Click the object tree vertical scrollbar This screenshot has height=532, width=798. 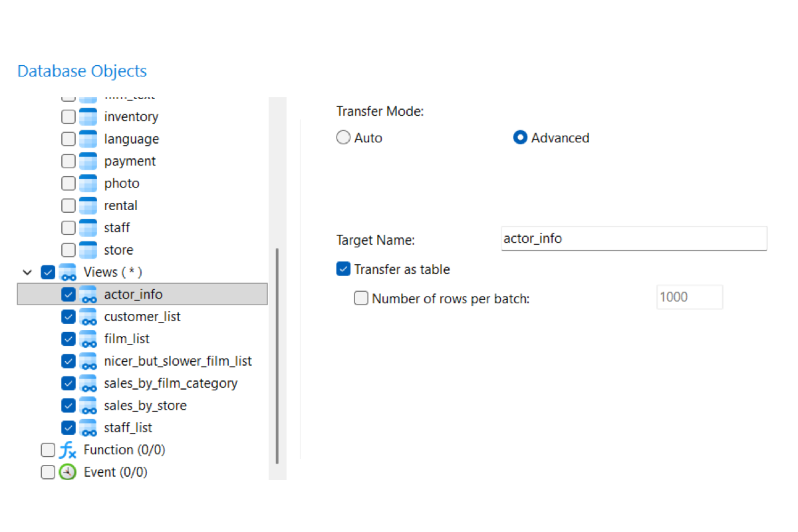[x=277, y=356]
